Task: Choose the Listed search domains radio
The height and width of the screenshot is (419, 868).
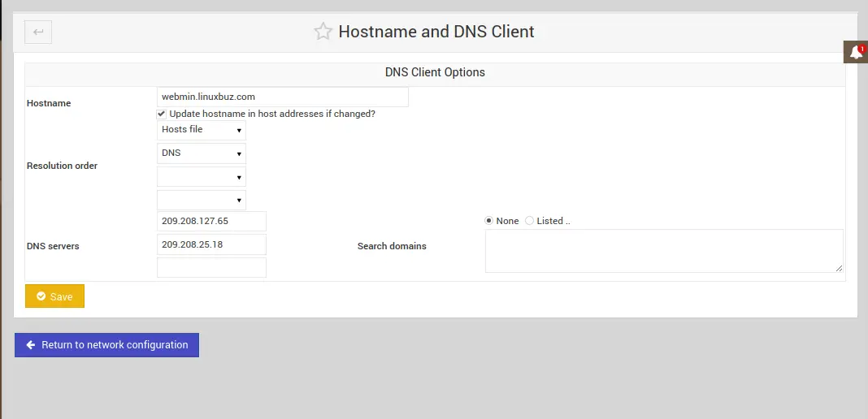Action: (529, 221)
